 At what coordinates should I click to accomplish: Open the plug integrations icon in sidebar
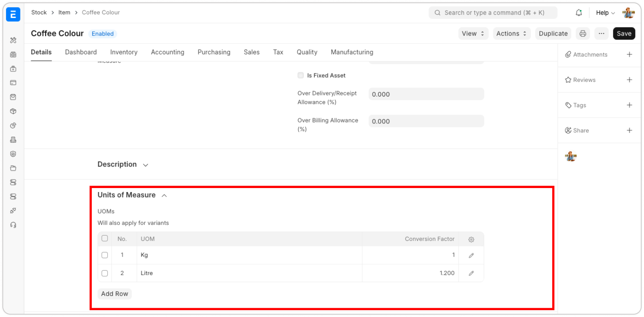13,210
